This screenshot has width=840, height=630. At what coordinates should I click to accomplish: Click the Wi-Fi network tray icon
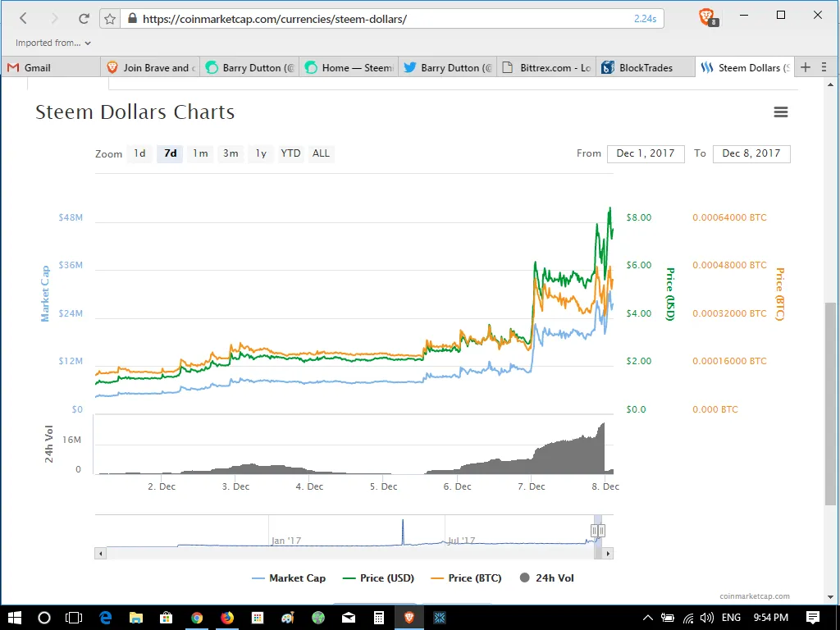coord(688,619)
